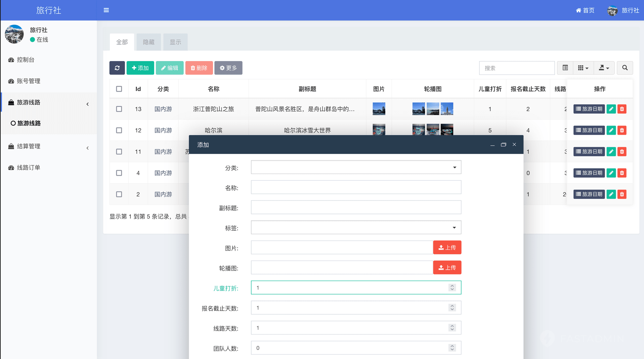Click the 上传 button for 图片
This screenshot has height=359, width=644.
447,248
